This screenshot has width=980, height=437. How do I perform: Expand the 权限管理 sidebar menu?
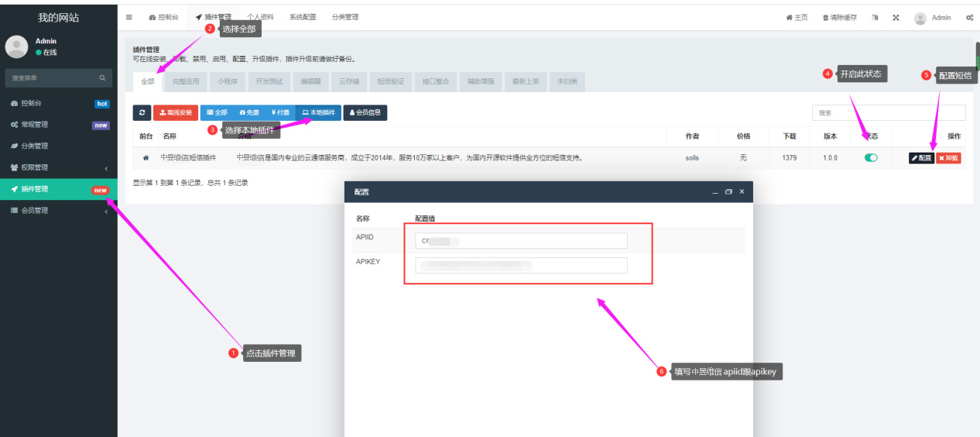58,167
